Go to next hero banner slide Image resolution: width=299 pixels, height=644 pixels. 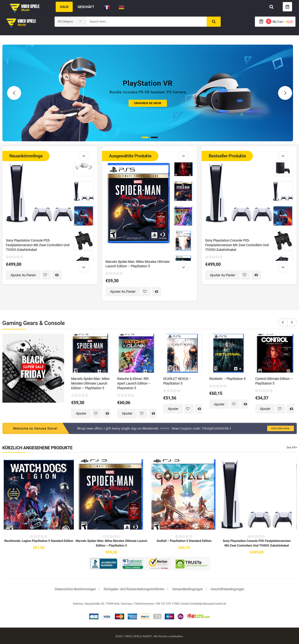285,93
